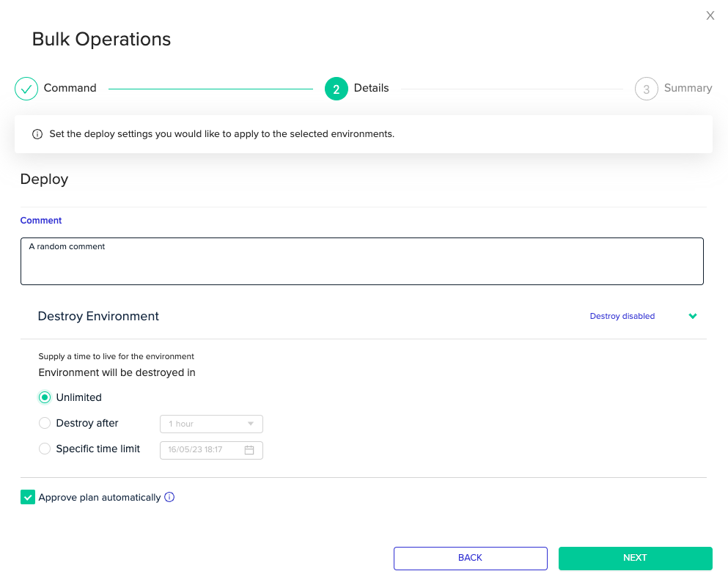Click 'Environment will be destroyed in' text
The width and height of the screenshot is (728, 582).
[x=117, y=372]
